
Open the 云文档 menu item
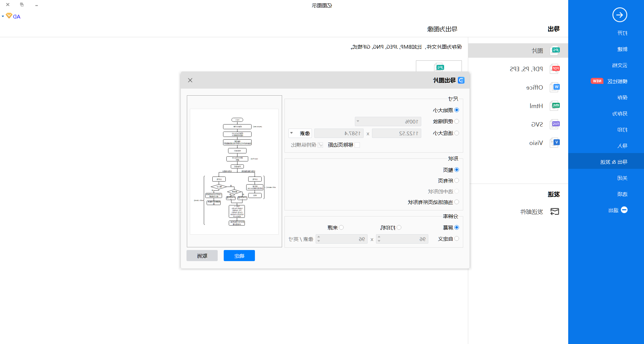(x=620, y=65)
